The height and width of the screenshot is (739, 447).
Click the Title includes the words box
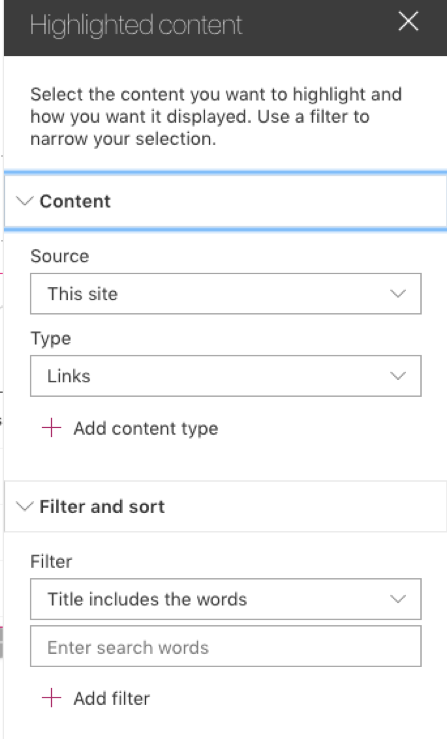pos(226,599)
